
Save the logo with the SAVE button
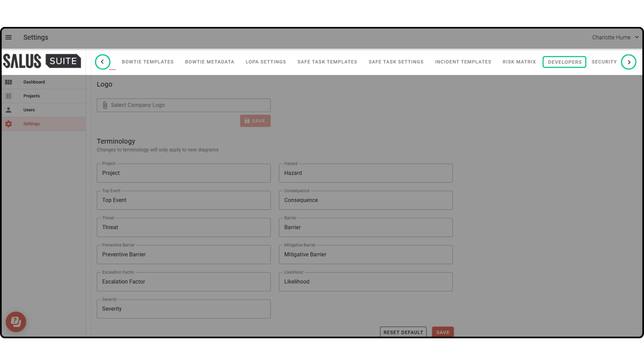click(255, 121)
